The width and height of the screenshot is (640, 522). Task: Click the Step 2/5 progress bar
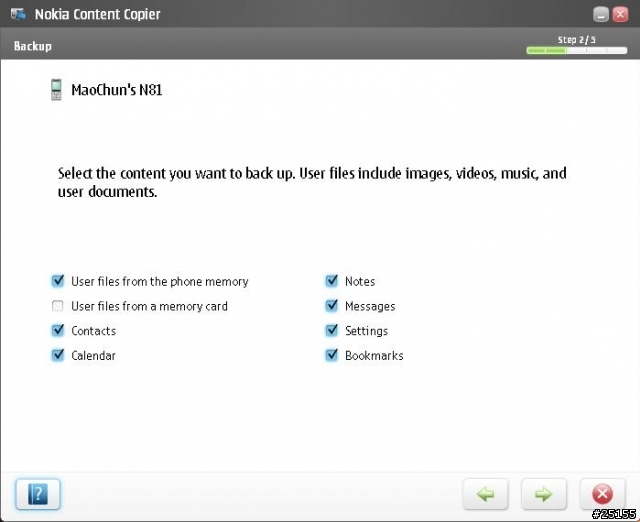click(x=576, y=51)
